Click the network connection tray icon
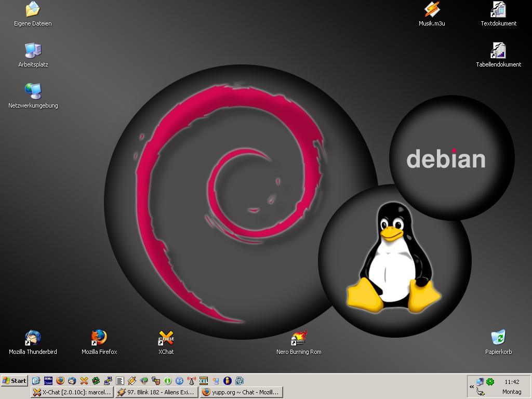The height and width of the screenshot is (399, 532). coord(480,382)
